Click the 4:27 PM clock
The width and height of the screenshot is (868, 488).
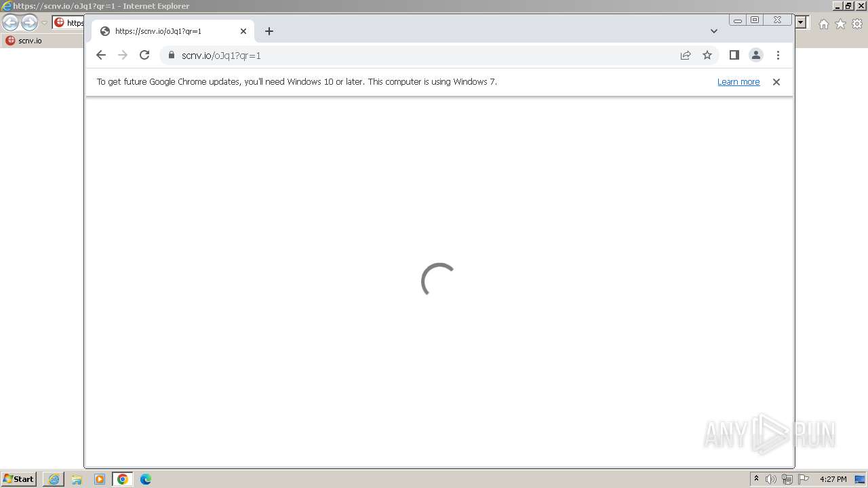(833, 479)
